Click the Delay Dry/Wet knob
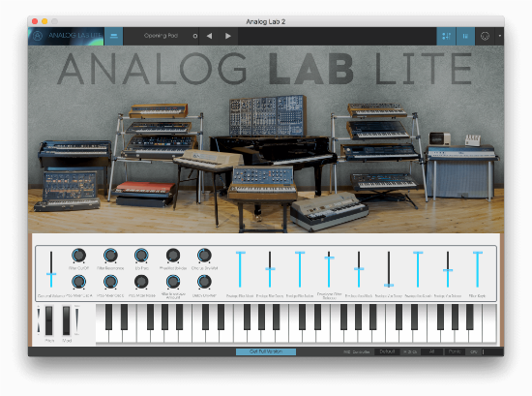 (x=204, y=282)
